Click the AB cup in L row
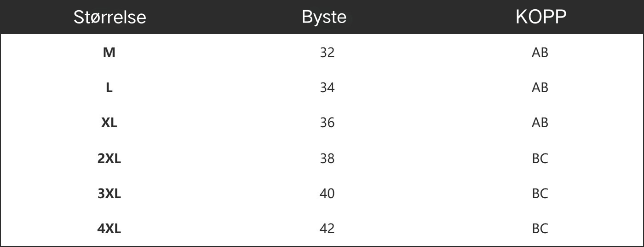 coord(540,88)
